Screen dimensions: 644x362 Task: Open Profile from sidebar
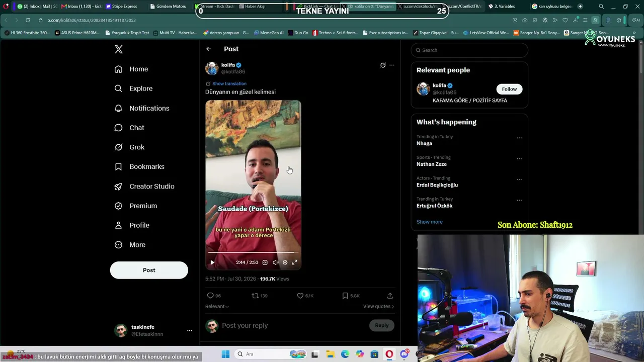pos(132,225)
